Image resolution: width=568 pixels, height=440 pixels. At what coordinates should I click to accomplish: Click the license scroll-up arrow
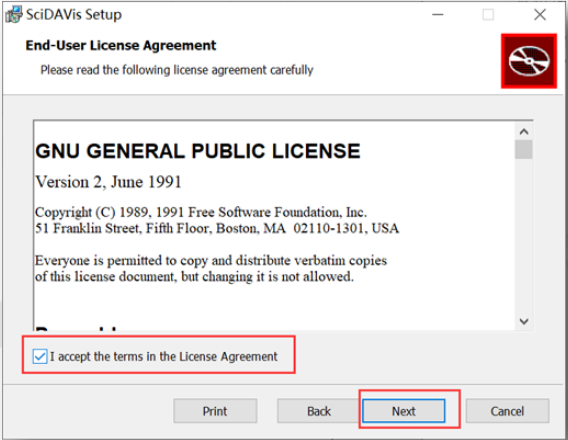(x=523, y=131)
